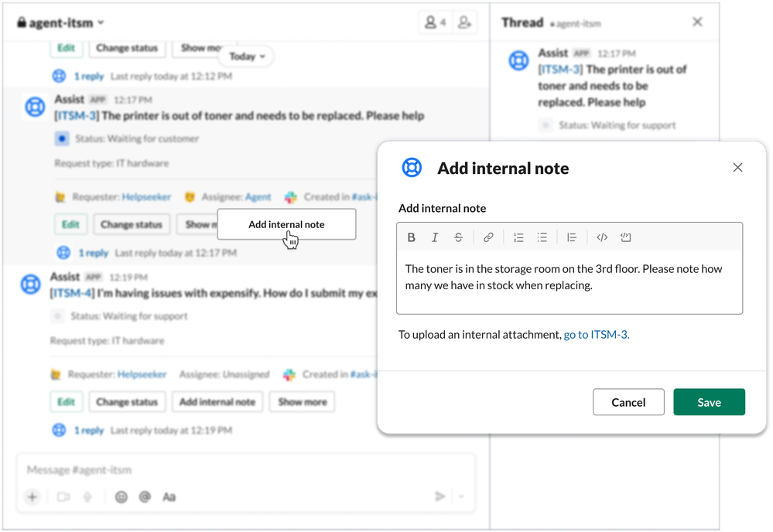Viewport: 773px width, 532px height.
Task: Open the ITSM-3 link in Thread panel
Action: 560,70
